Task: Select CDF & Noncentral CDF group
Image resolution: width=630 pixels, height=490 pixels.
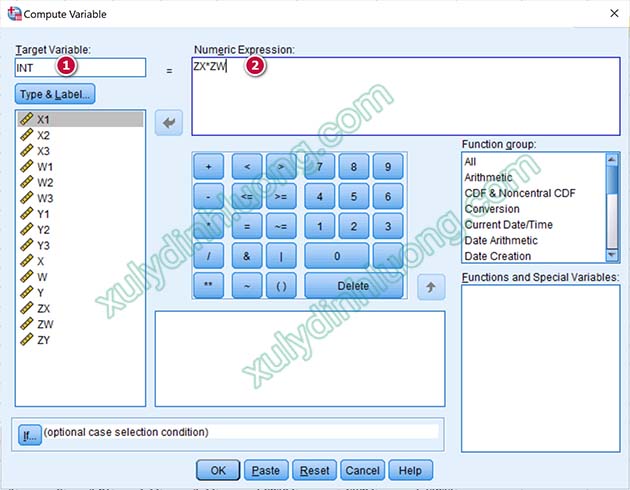Action: coord(534,193)
